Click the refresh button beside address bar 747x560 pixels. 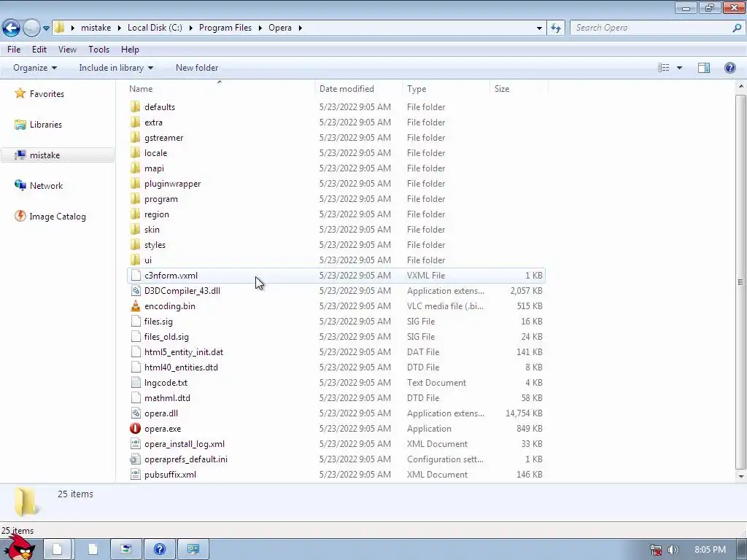pyautogui.click(x=555, y=28)
